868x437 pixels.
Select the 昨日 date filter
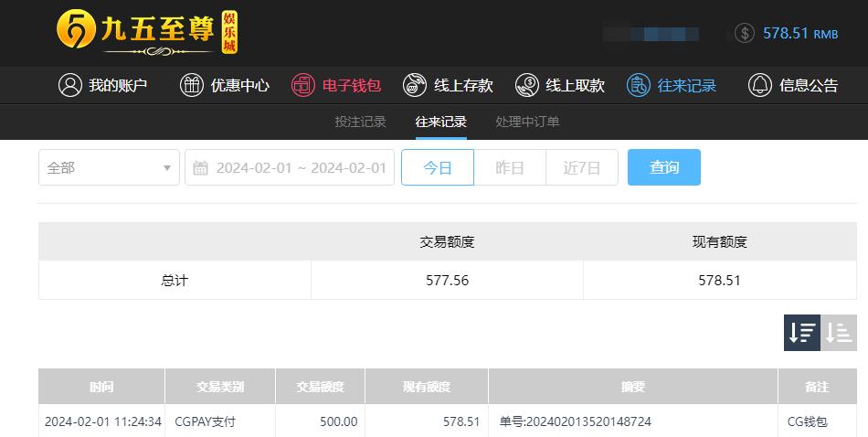(510, 167)
